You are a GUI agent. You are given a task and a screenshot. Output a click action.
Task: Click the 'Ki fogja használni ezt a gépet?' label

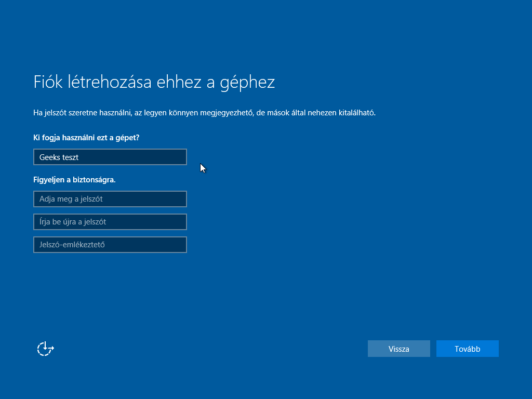point(86,138)
